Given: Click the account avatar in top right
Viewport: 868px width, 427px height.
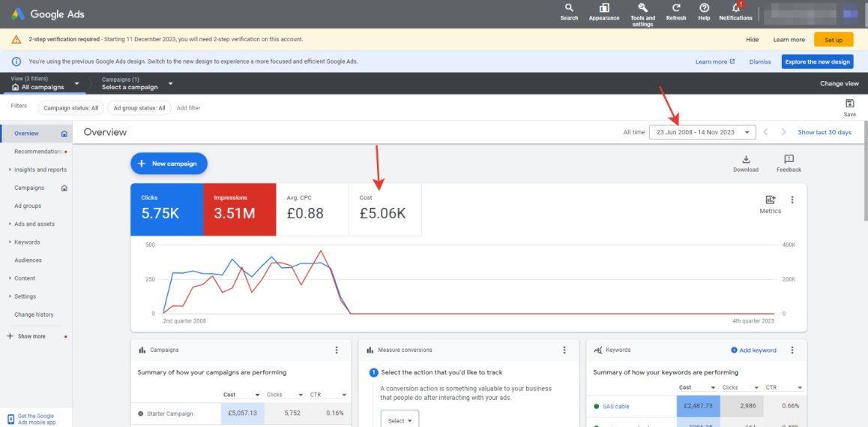Looking at the screenshot, I should 850,14.
